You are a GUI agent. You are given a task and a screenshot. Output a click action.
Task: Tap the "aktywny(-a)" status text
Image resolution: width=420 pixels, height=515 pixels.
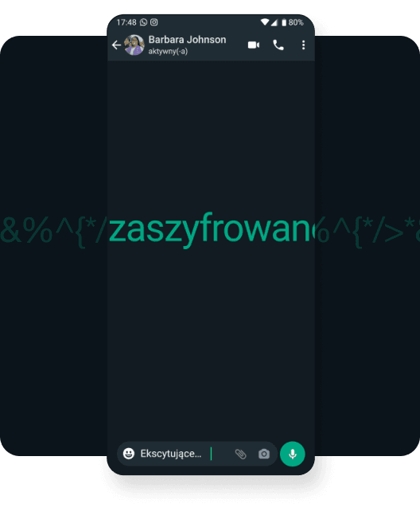tap(168, 52)
